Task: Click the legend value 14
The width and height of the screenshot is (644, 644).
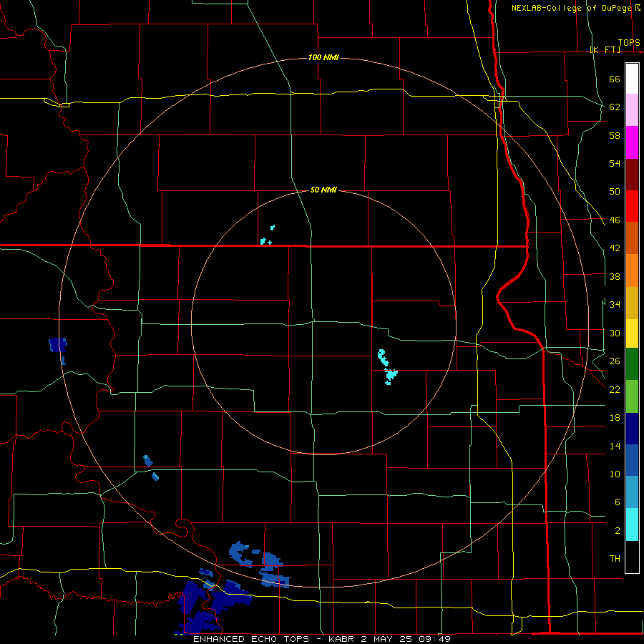Action: [615, 446]
